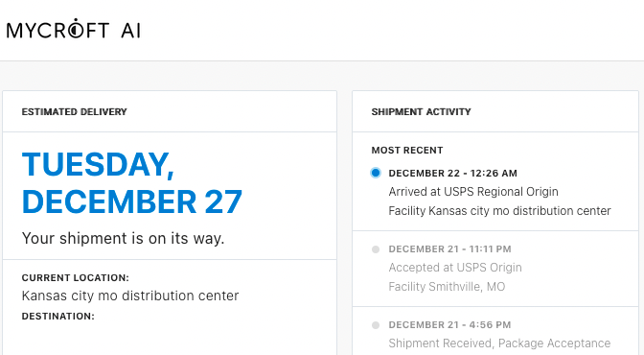Click the gray dot beside December 21 4:56 PM

coord(376,325)
